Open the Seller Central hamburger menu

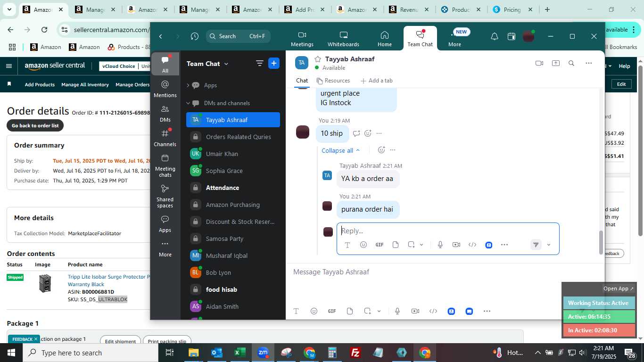[9, 66]
